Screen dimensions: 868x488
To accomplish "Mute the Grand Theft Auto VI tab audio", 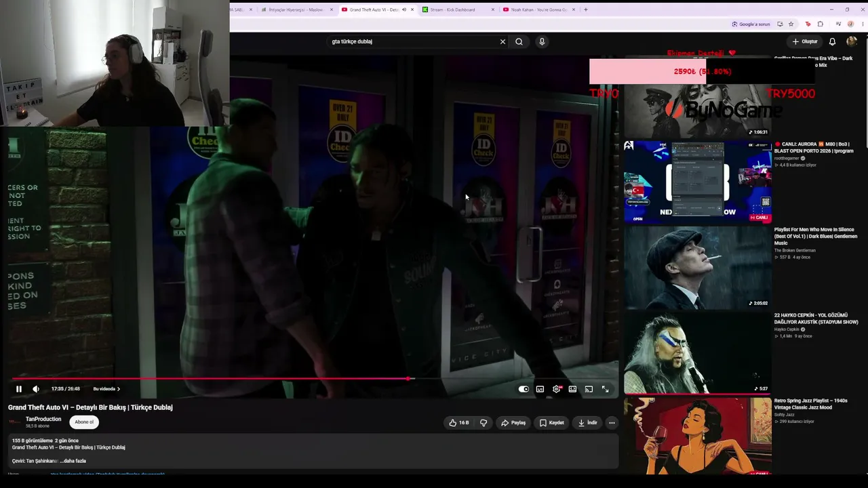I will click(404, 9).
